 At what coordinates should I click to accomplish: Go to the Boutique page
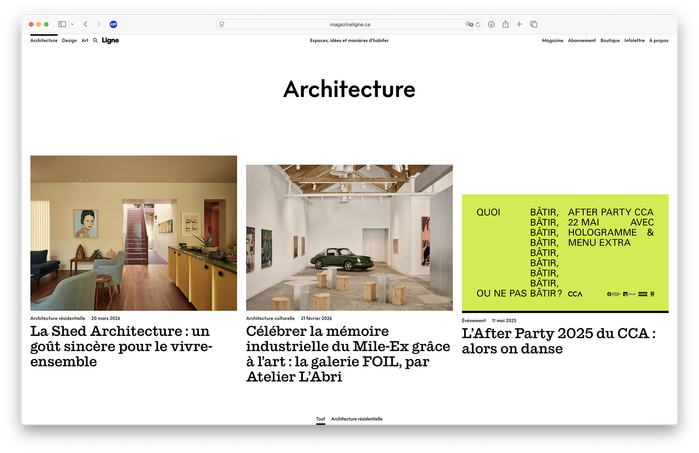tap(610, 41)
